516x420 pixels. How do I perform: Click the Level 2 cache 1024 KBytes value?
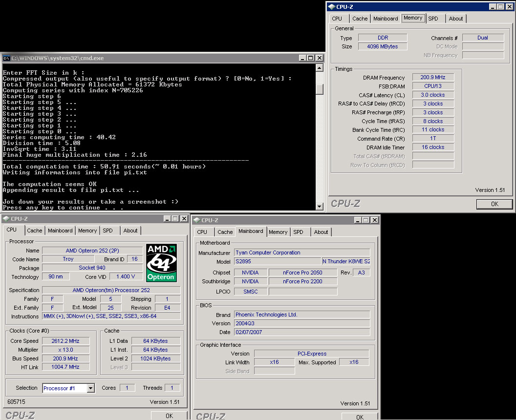click(x=156, y=358)
